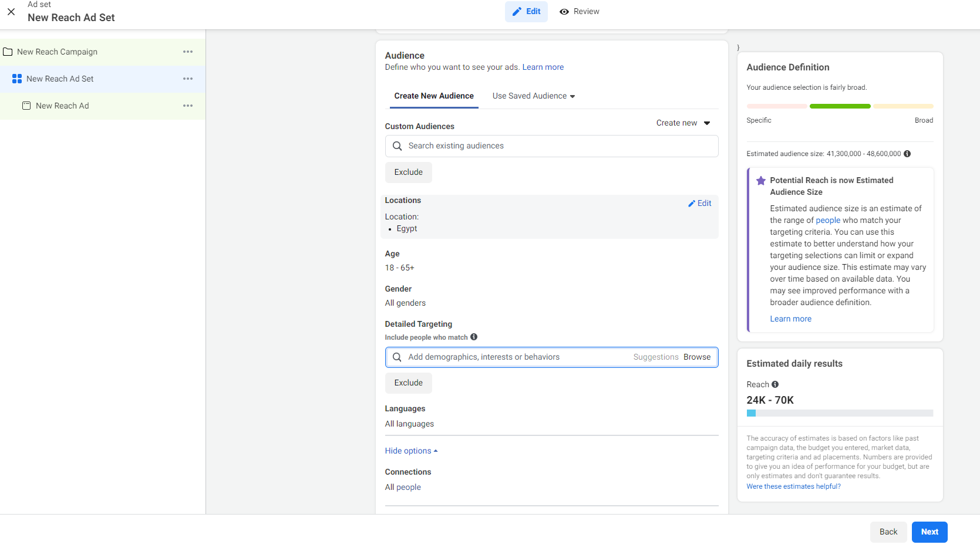Click the campaign folder icon

pos(8,52)
